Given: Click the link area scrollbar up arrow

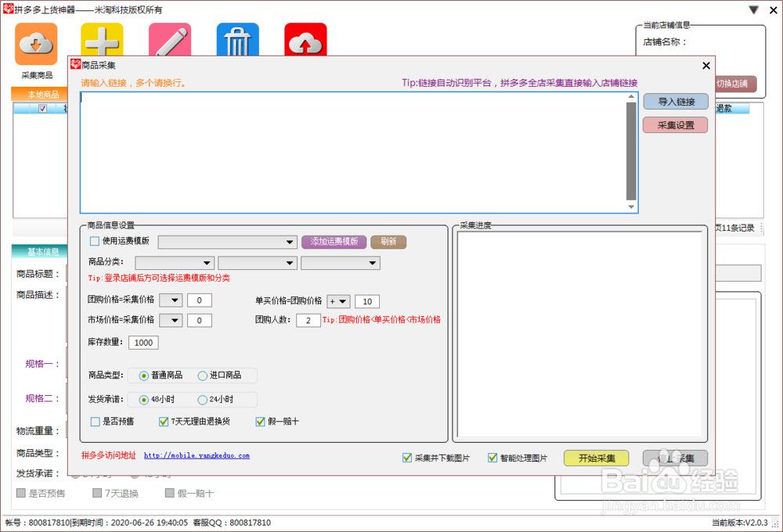Looking at the screenshot, I should [x=631, y=96].
